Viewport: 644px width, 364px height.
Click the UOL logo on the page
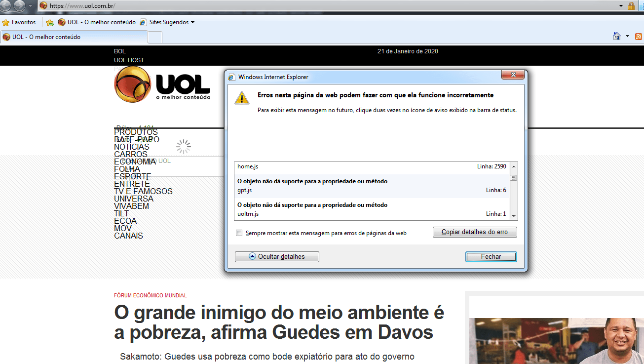click(x=162, y=84)
